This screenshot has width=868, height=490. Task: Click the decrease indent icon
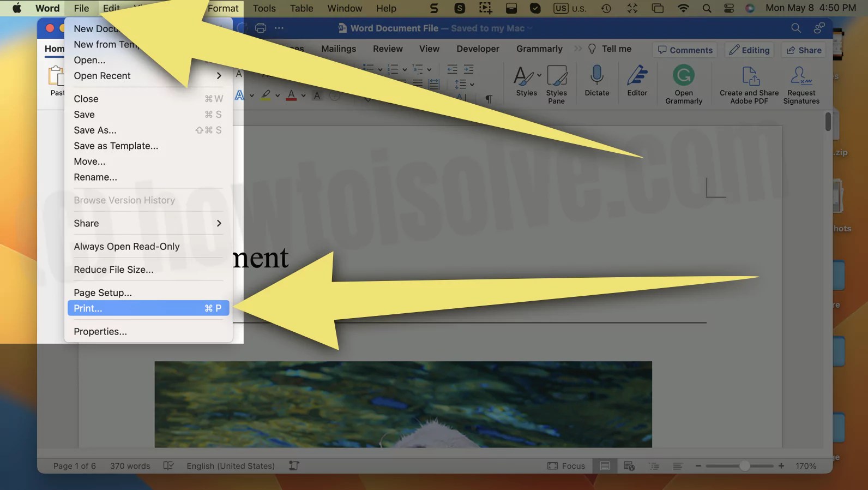[452, 69]
